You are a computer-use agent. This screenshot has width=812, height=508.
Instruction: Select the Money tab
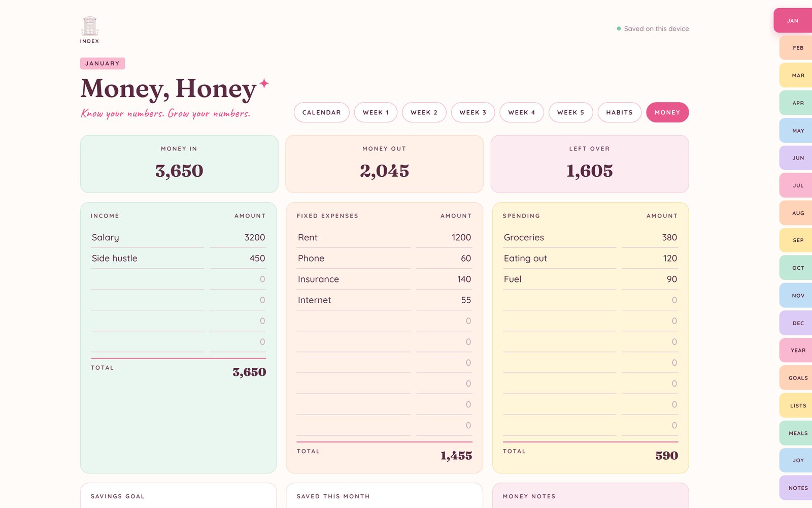tap(667, 112)
